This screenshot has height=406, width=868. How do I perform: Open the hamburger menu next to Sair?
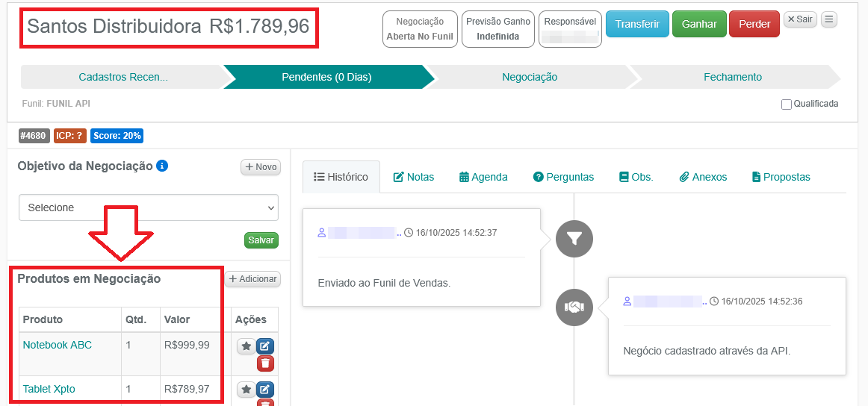click(828, 19)
